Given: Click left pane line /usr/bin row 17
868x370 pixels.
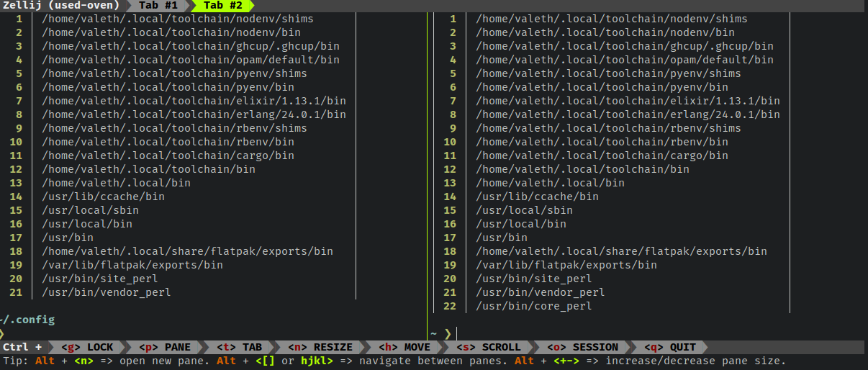Looking at the screenshot, I should click(68, 238).
